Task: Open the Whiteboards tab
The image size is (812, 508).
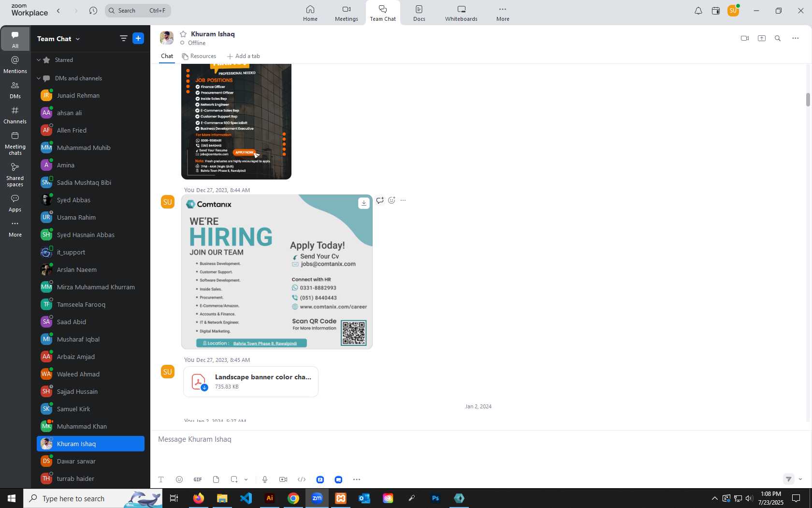Action: pos(461,13)
